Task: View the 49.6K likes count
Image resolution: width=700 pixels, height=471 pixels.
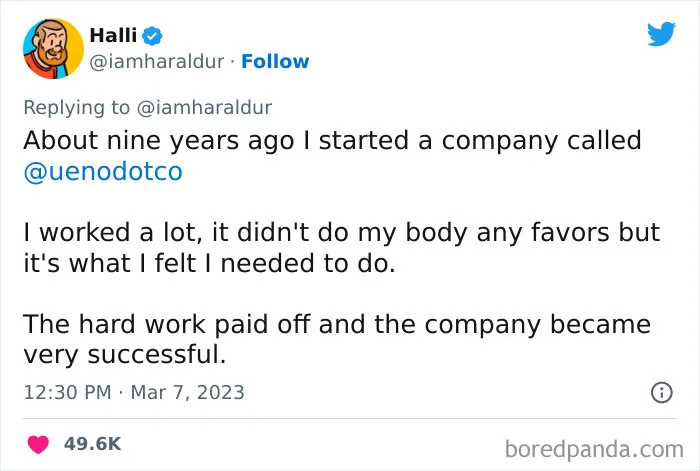Action: click(92, 444)
